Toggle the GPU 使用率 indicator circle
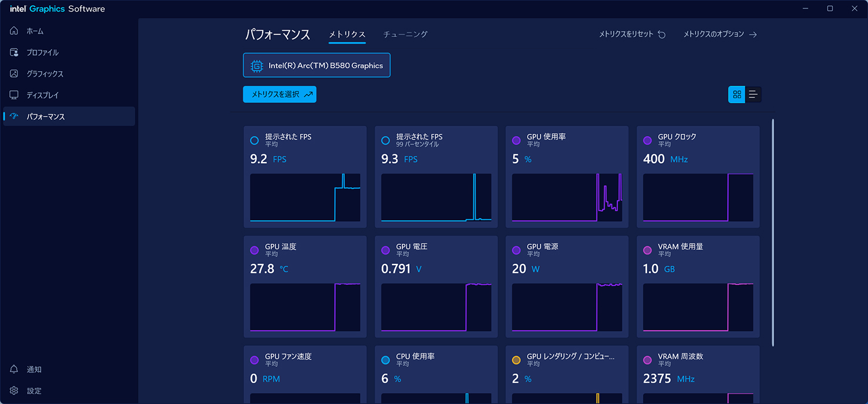Image resolution: width=868 pixels, height=404 pixels. pos(516,141)
